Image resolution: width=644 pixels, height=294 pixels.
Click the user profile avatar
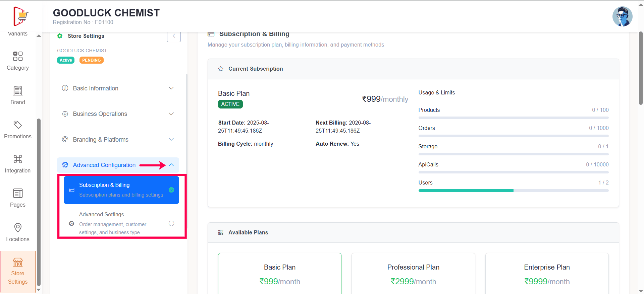(622, 16)
